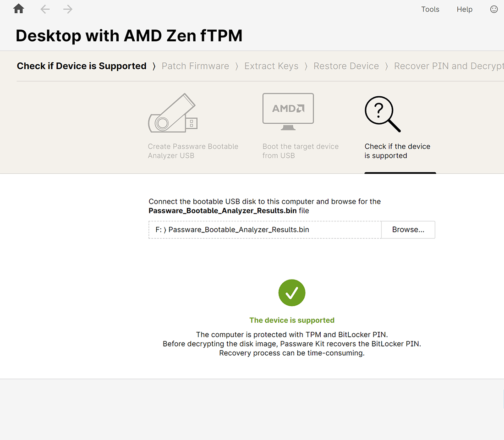Switch to the Patch Firmware step
The image size is (504, 440).
click(x=195, y=66)
